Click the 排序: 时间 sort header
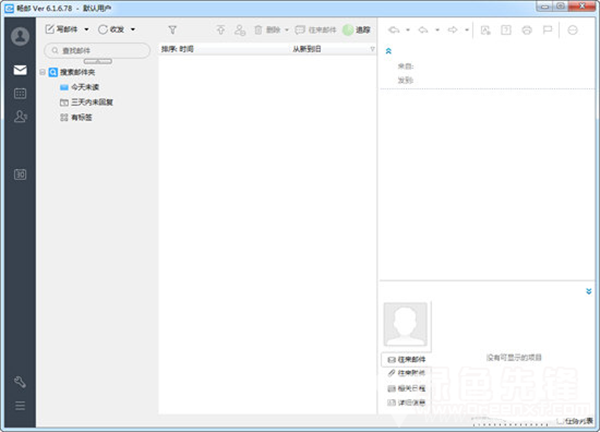Viewport: 600px width, 432px height. pos(177,49)
